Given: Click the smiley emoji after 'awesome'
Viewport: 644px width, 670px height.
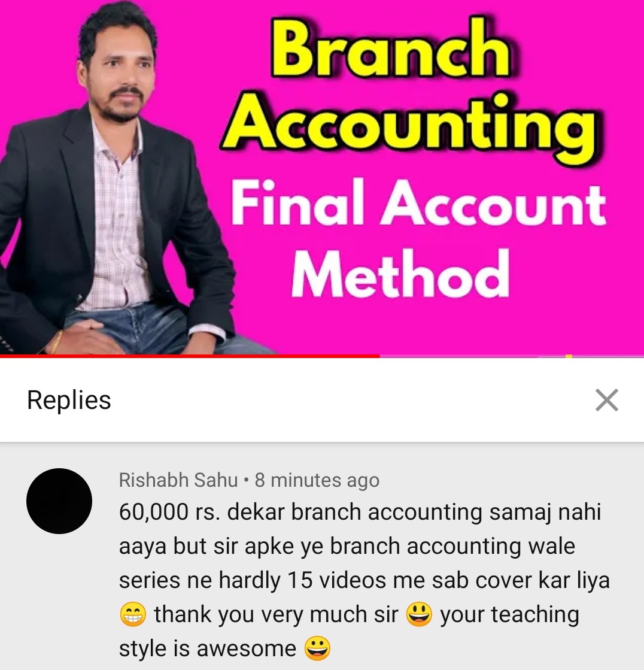Looking at the screenshot, I should pyautogui.click(x=317, y=648).
